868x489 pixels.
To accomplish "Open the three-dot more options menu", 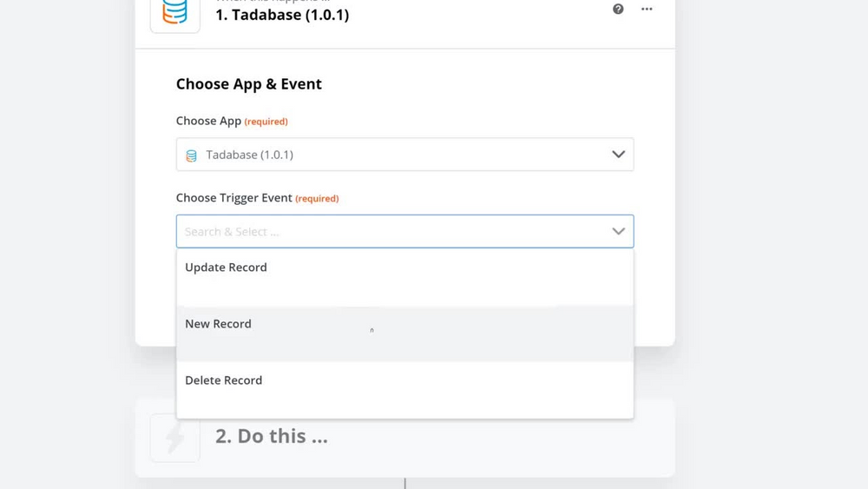I will pyautogui.click(x=647, y=9).
